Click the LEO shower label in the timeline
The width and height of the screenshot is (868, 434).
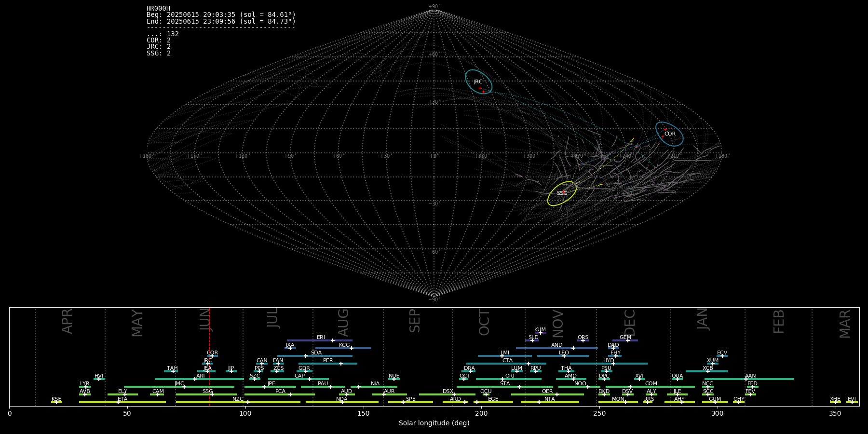[x=564, y=353]
